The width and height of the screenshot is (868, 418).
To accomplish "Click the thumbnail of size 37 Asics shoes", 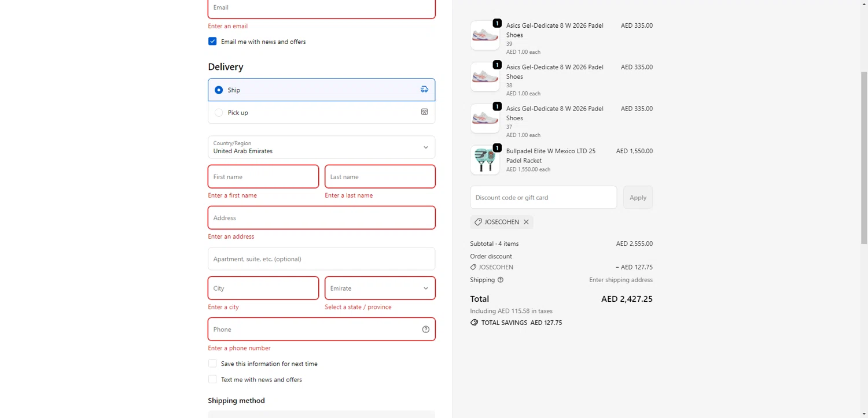I will point(485,119).
